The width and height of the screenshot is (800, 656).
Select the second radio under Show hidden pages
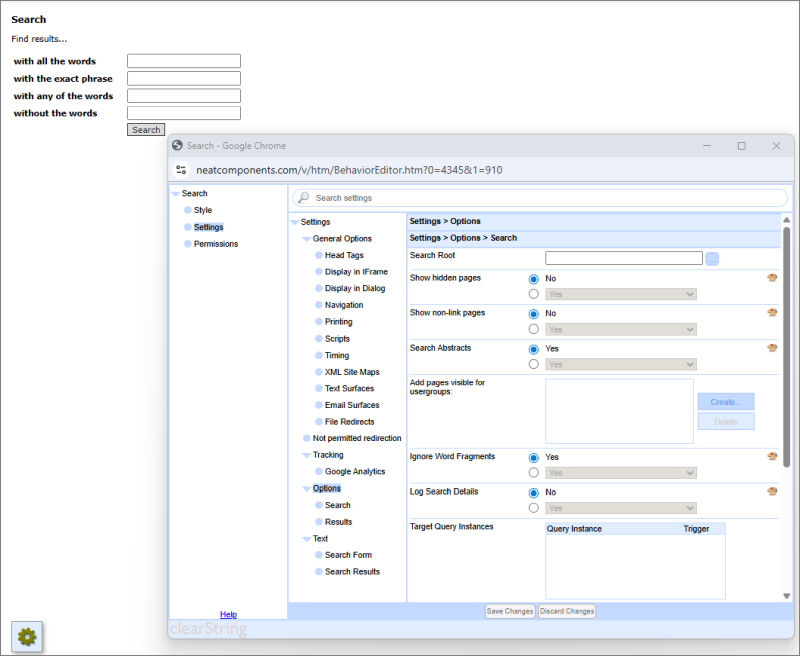click(x=533, y=294)
